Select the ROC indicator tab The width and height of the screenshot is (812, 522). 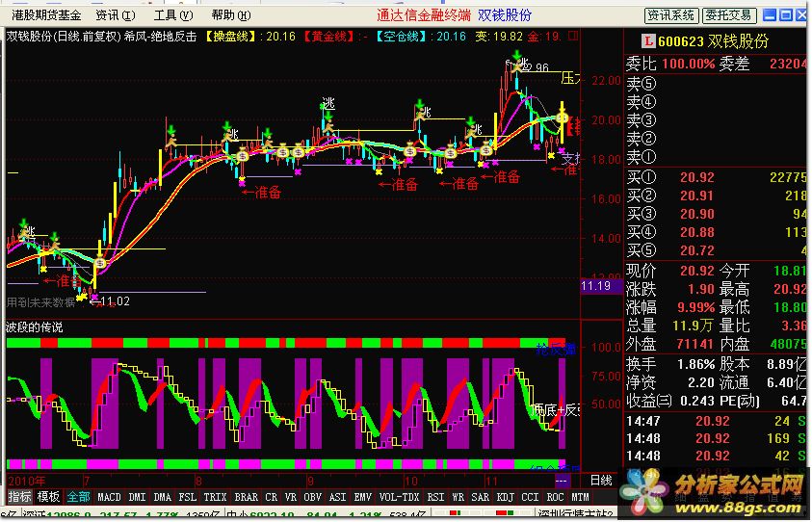555,497
